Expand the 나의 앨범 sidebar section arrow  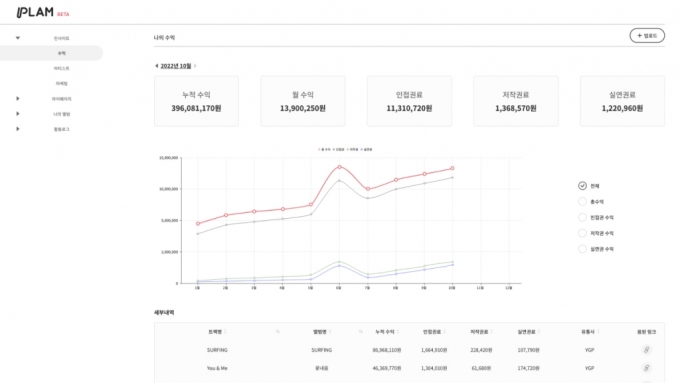(18, 114)
